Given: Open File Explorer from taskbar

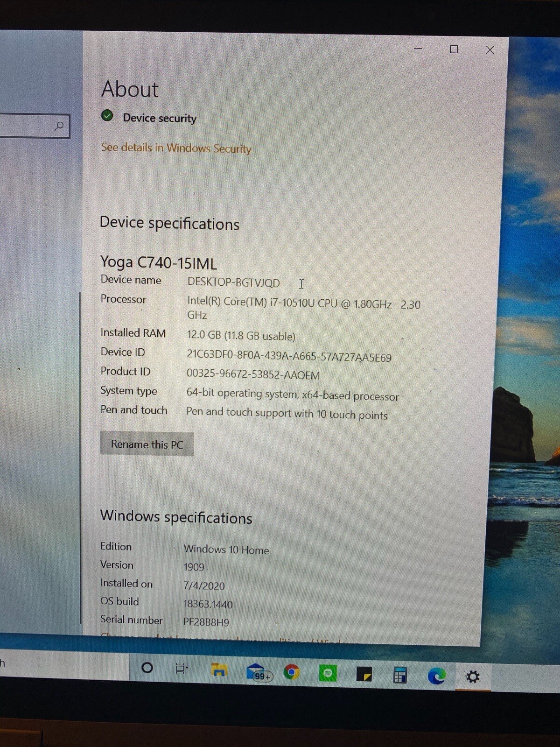Looking at the screenshot, I should click(x=219, y=670).
